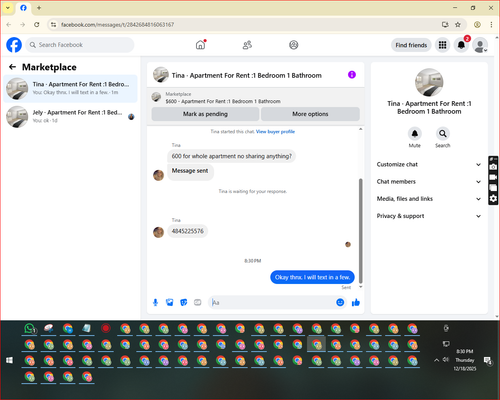The image size is (500, 400).
Task: Record a voice clip with microphone icon
Action: [155, 302]
